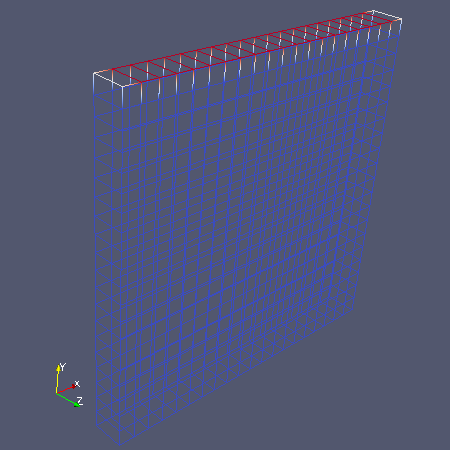450x450 pixels.
Task: Click the empty background at the top-left corner
Action: tap(20, 20)
